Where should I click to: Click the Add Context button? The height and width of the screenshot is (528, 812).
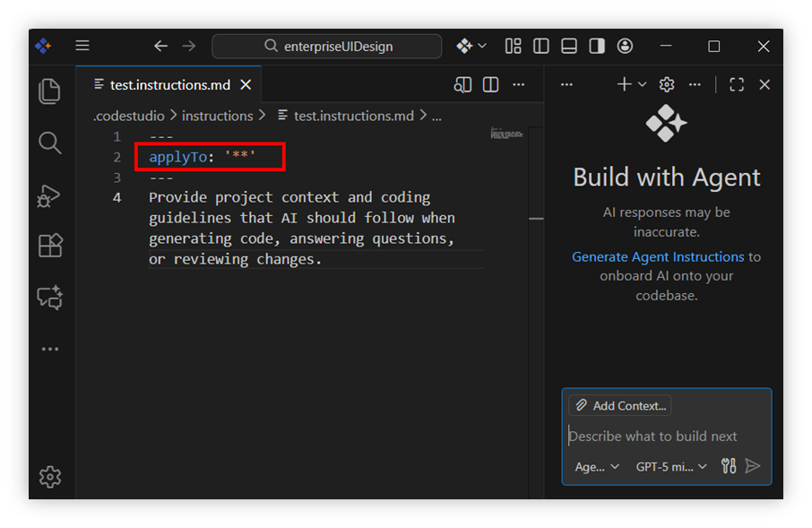[x=620, y=405]
